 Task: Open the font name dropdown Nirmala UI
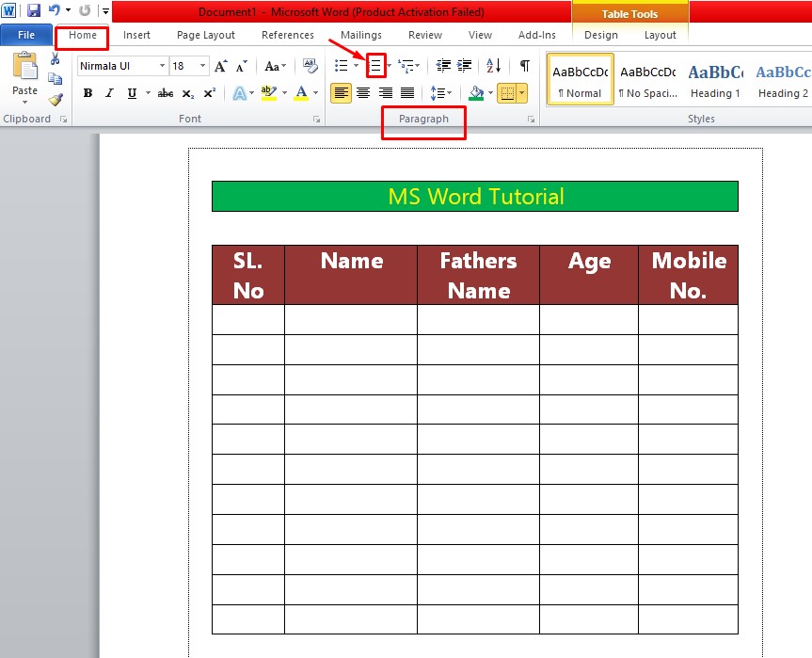pyautogui.click(x=122, y=66)
